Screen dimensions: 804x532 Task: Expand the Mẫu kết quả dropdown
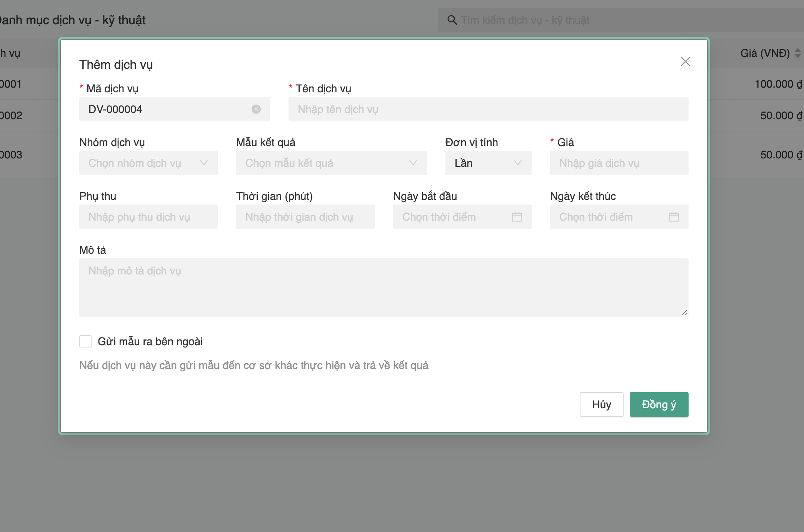[331, 163]
